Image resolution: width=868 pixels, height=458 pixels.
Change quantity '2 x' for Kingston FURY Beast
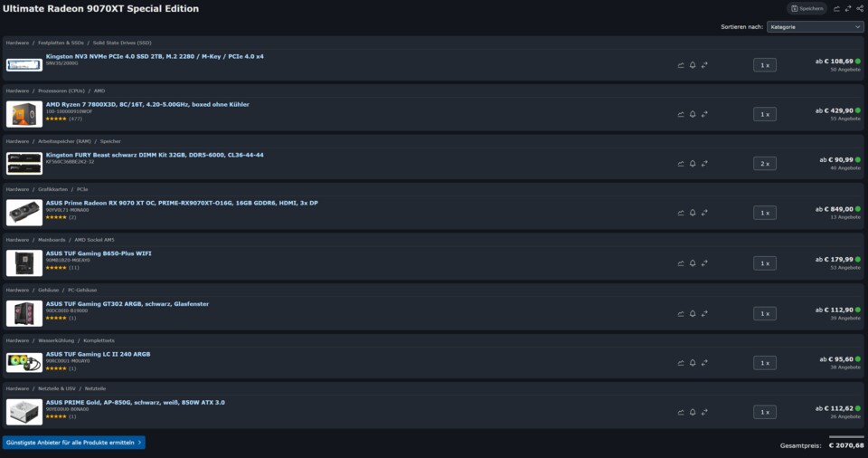coord(764,164)
